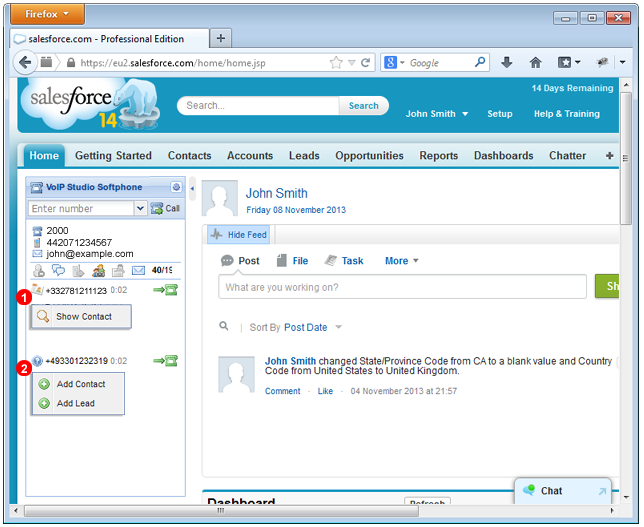Click John Smith profile photo thumbnail
Viewport: 644px width, 527px height.
coord(220,198)
